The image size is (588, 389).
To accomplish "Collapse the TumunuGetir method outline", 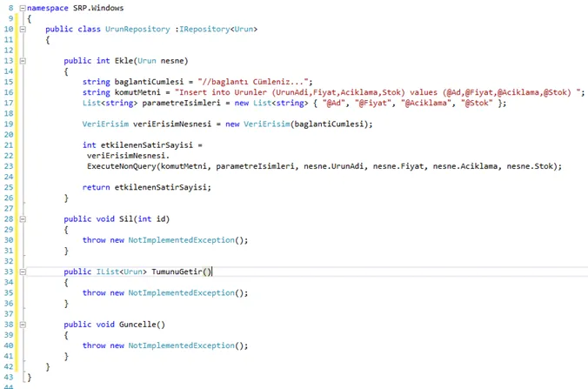I will point(23,272).
